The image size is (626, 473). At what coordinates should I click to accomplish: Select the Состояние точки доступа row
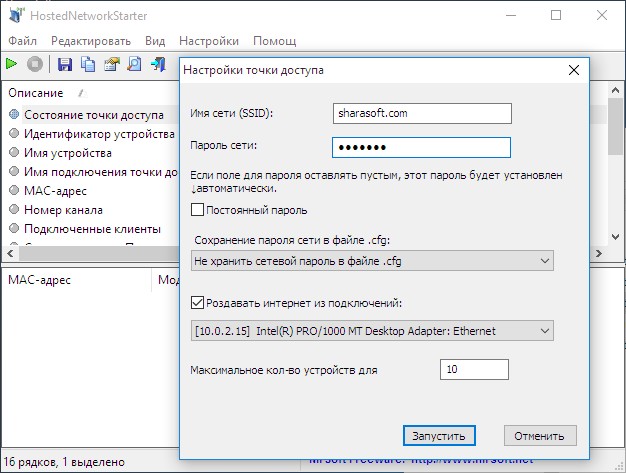pos(94,115)
